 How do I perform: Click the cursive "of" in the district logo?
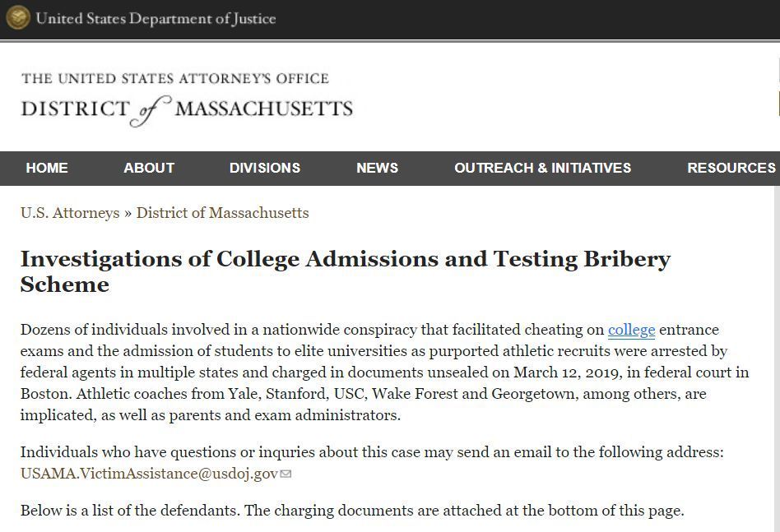pyautogui.click(x=152, y=110)
